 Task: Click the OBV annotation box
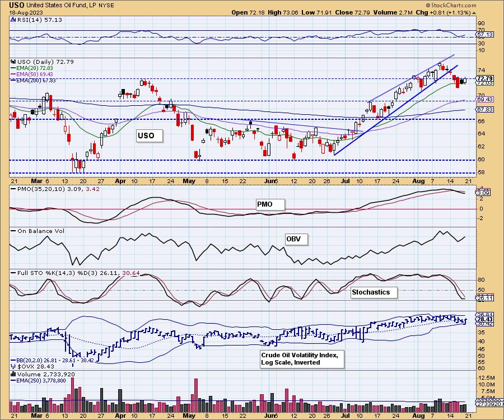(296, 240)
